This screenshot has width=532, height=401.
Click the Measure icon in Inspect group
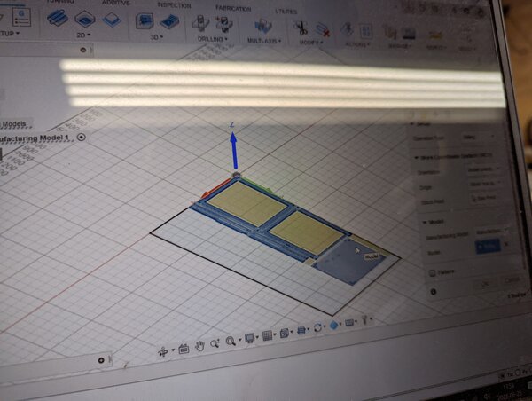tap(435, 35)
